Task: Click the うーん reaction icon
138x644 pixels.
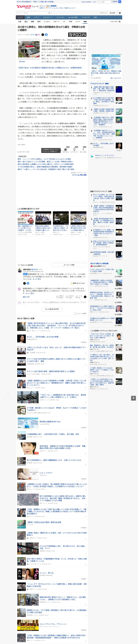Action: 76,297
